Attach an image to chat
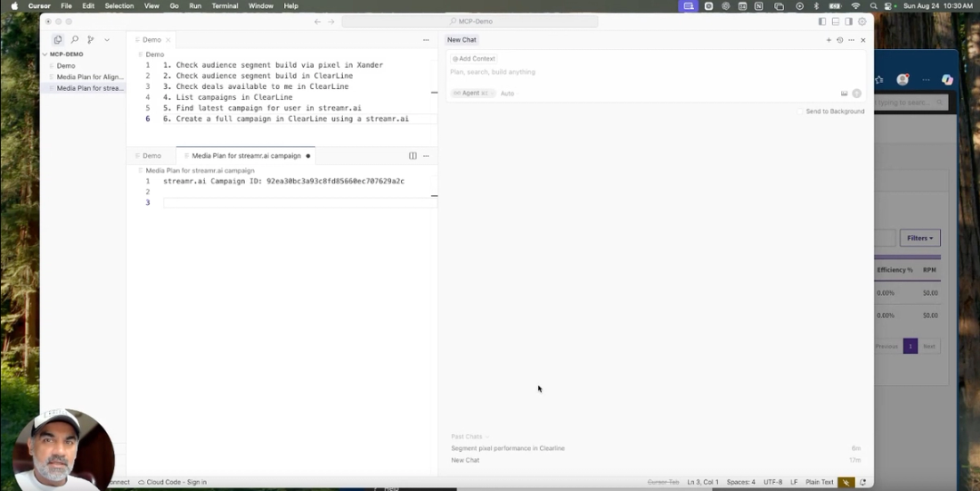This screenshot has height=491, width=980. coord(844,93)
